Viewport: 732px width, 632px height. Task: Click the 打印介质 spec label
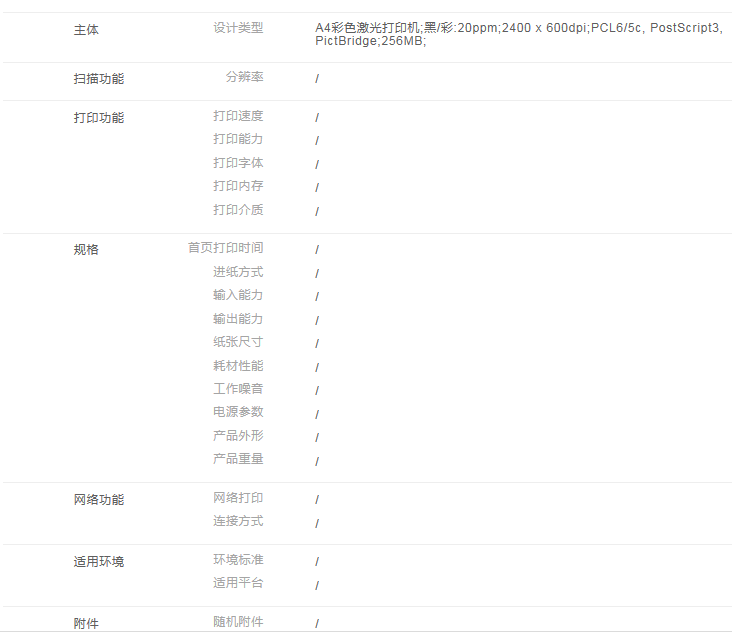pyautogui.click(x=238, y=210)
